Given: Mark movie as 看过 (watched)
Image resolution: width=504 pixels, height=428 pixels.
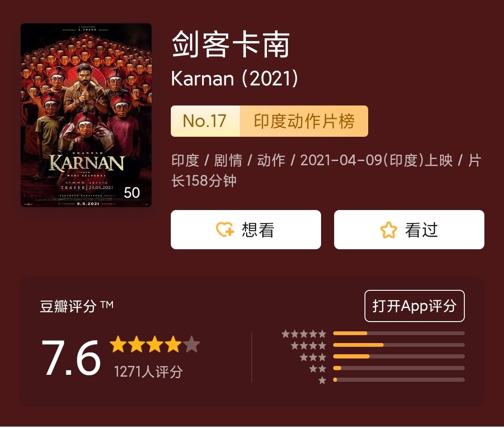Looking at the screenshot, I should tap(409, 230).
